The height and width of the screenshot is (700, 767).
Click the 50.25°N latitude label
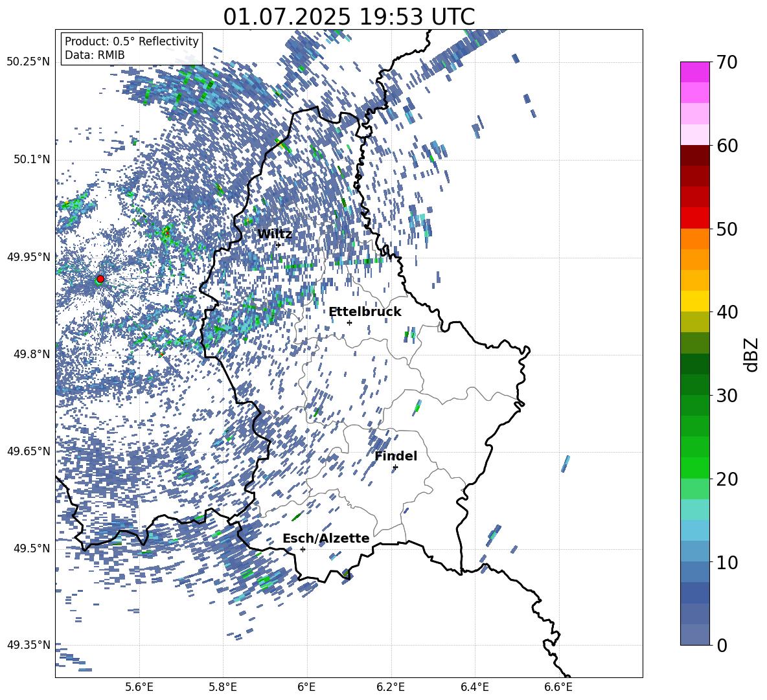[x=29, y=62]
